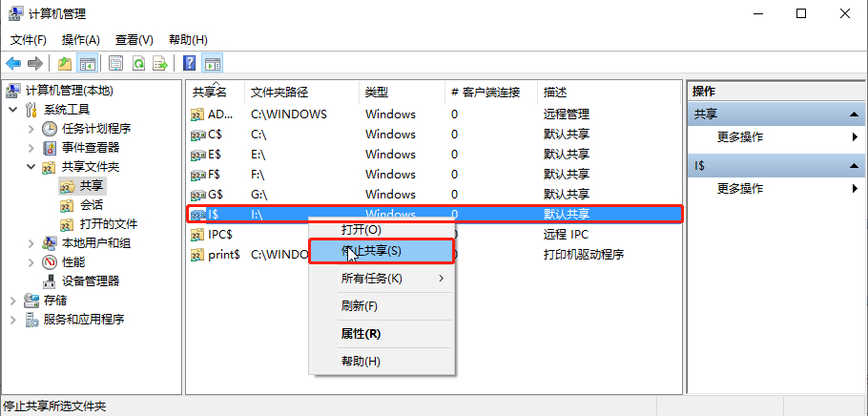Click the 性能 monitor icon in tree
This screenshot has width=868, height=416.
pos(50,262)
